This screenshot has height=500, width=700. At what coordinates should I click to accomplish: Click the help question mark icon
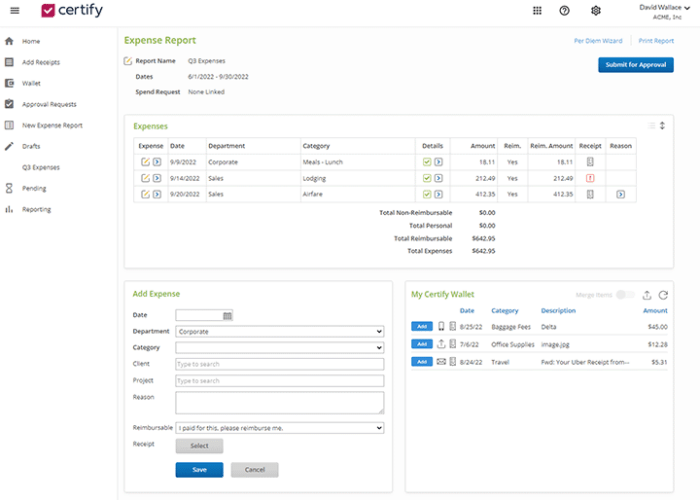(565, 11)
